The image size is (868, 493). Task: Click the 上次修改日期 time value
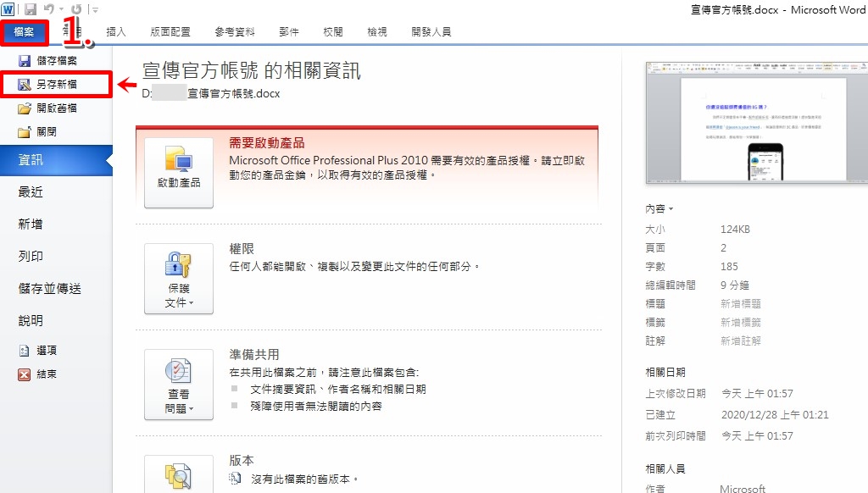[757, 393]
